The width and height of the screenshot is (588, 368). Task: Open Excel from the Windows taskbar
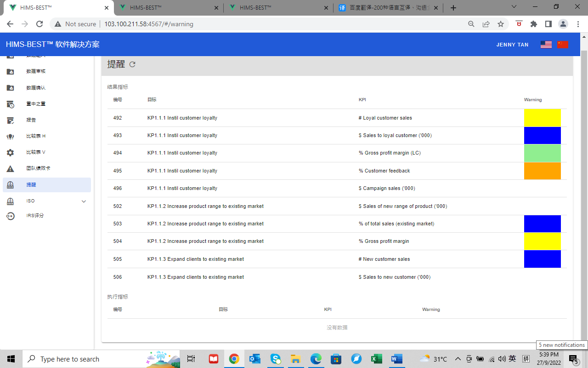pos(376,359)
